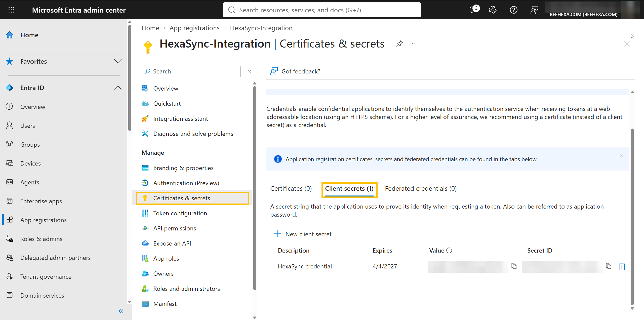Open Enterprise apps in sidebar

(x=41, y=201)
